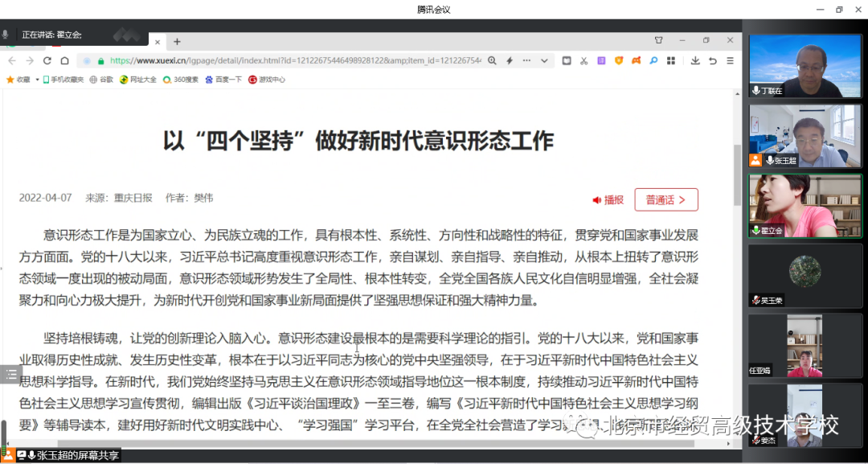Open the floating table of contents icon
The height and width of the screenshot is (464, 868).
pos(10,374)
